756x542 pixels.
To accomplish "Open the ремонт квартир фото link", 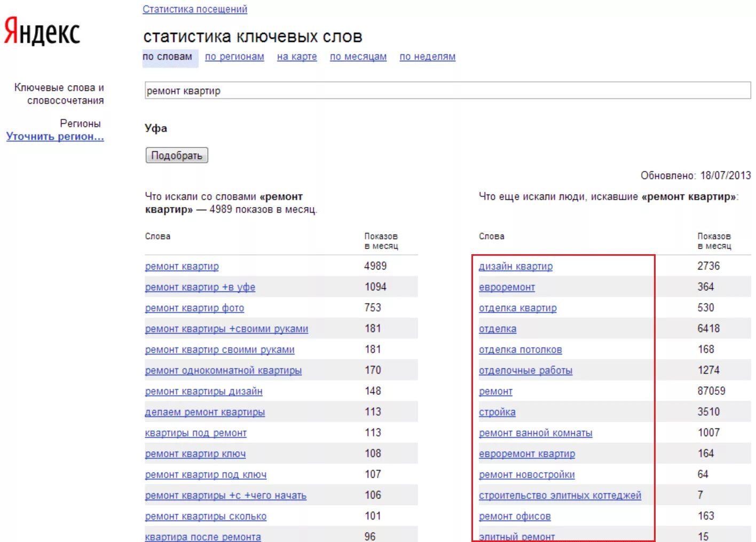I will click(x=194, y=308).
